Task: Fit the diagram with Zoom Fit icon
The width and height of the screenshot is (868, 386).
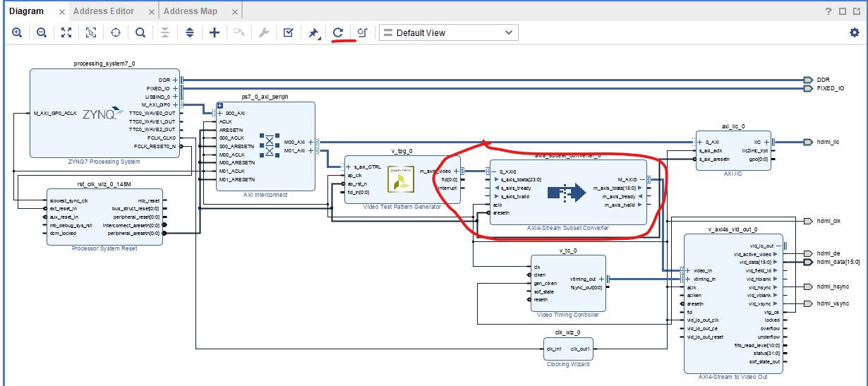Action: click(66, 32)
